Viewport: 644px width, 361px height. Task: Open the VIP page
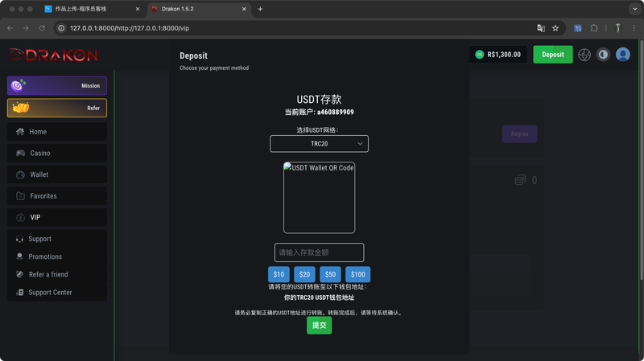pyautogui.click(x=57, y=217)
